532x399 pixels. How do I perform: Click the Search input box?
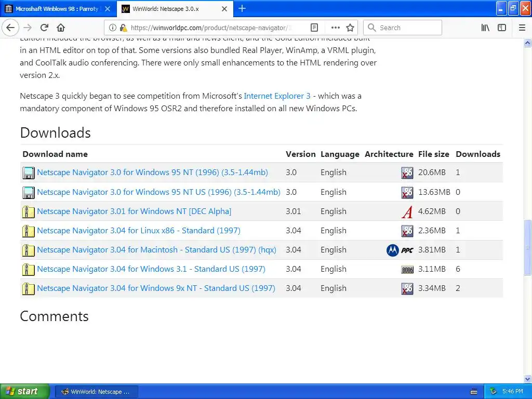pyautogui.click(x=403, y=28)
